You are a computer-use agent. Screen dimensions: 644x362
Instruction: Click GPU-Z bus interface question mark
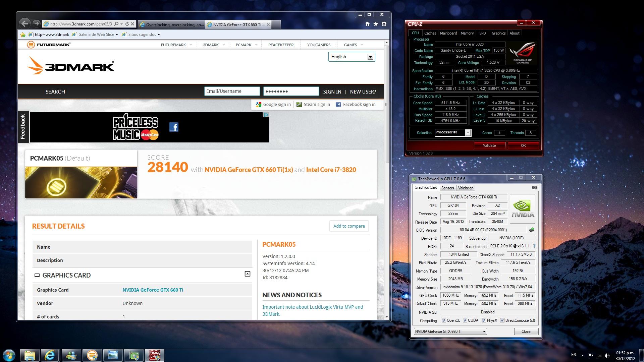[x=534, y=246]
